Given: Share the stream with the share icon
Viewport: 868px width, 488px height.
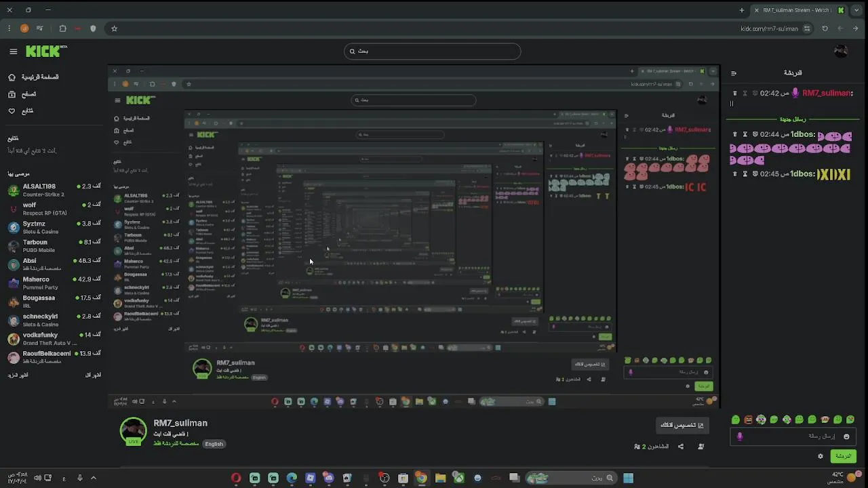Looking at the screenshot, I should [681, 447].
